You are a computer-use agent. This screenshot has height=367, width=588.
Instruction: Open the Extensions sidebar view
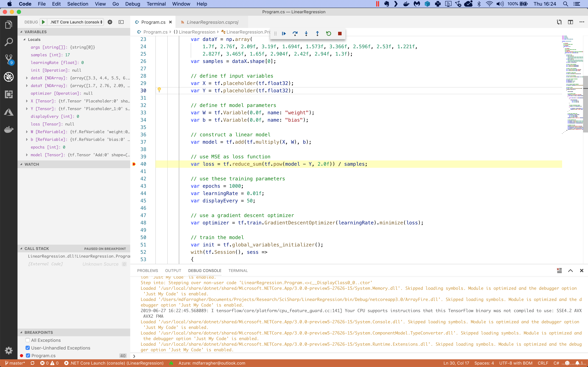9,94
